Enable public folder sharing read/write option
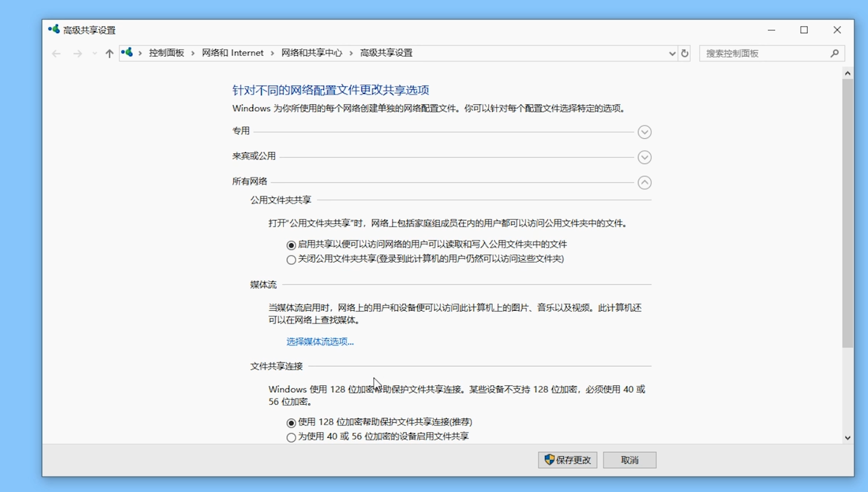 291,245
